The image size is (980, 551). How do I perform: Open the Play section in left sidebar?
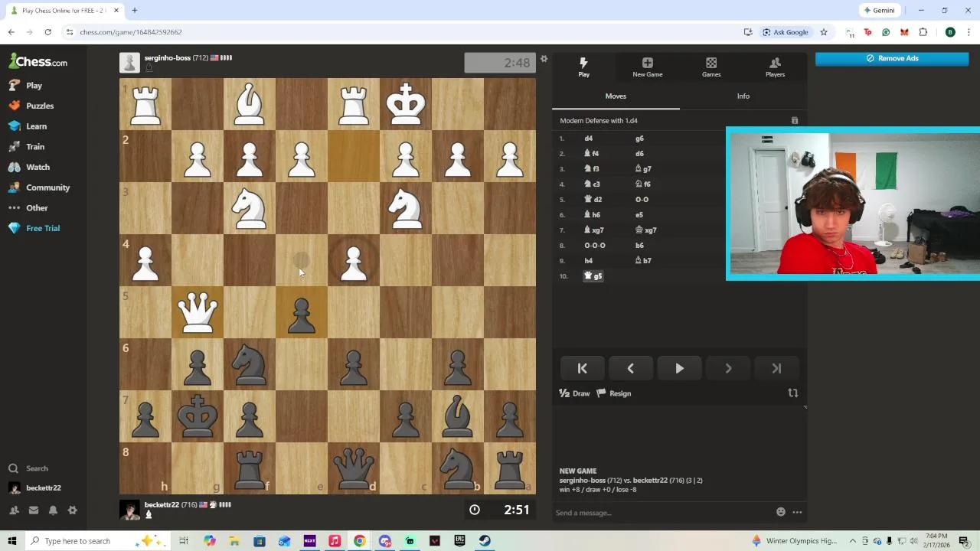25,86
